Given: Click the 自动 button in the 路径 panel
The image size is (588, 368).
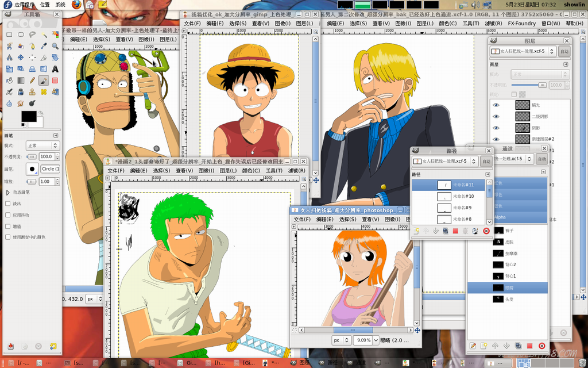Looking at the screenshot, I should pyautogui.click(x=486, y=161).
